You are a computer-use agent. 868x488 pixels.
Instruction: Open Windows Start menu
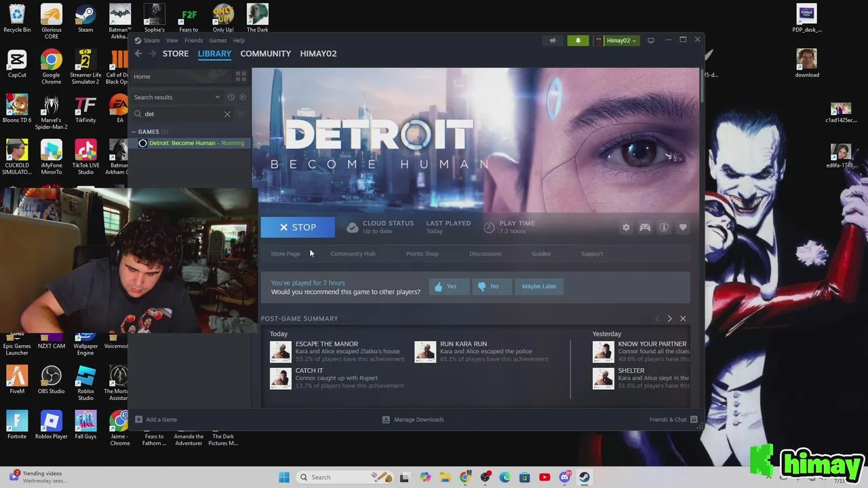[284, 477]
